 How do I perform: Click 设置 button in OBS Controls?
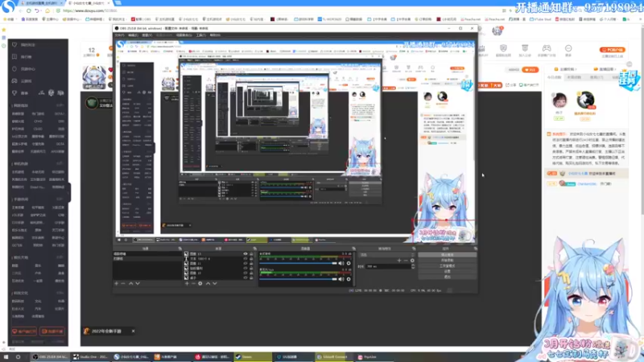click(448, 271)
